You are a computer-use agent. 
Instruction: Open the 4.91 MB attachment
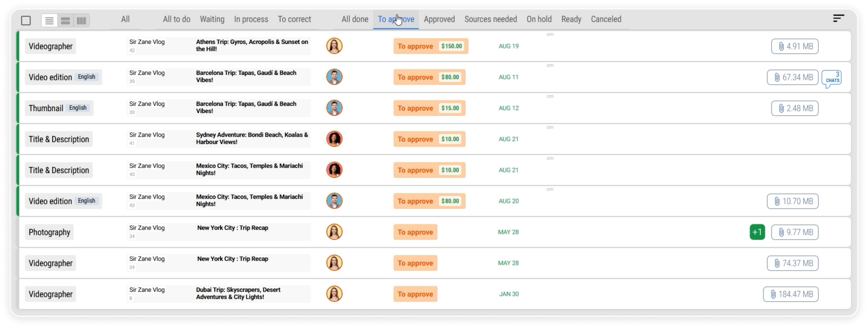pos(794,47)
